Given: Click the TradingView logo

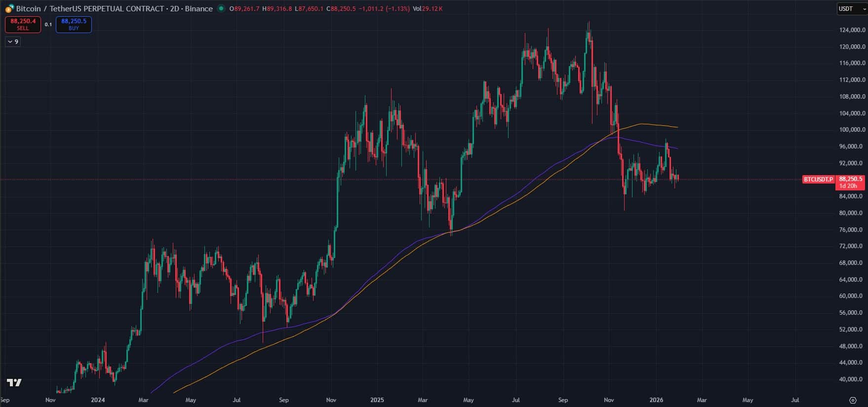Looking at the screenshot, I should [14, 383].
